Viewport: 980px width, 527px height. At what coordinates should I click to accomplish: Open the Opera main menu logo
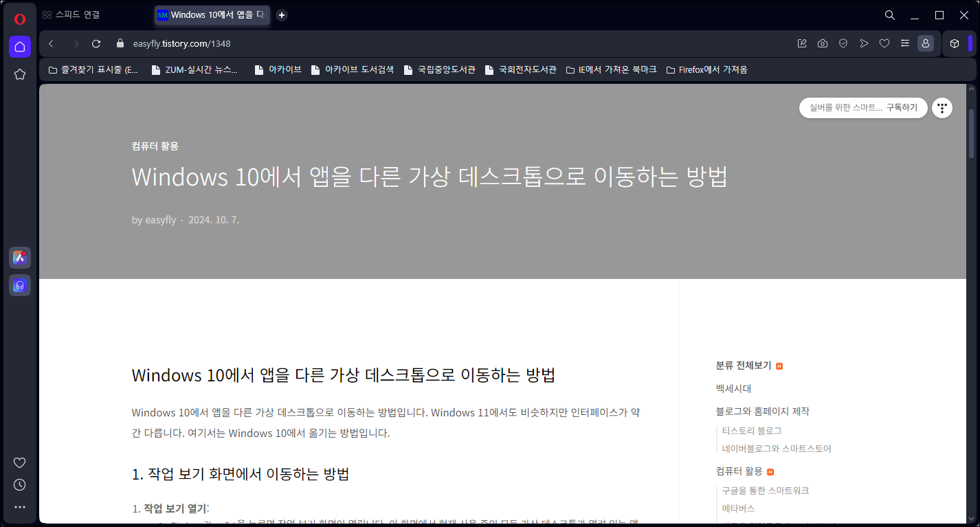click(x=20, y=19)
